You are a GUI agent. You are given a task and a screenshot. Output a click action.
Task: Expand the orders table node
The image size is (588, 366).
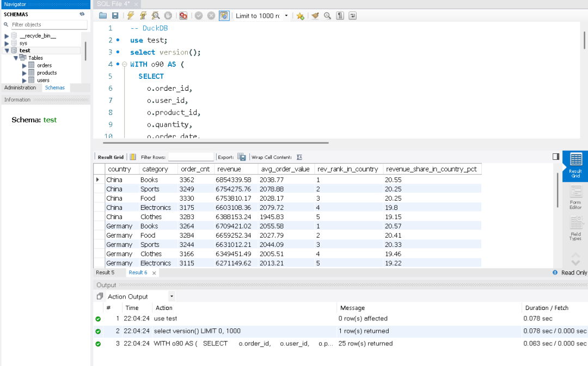(24, 65)
